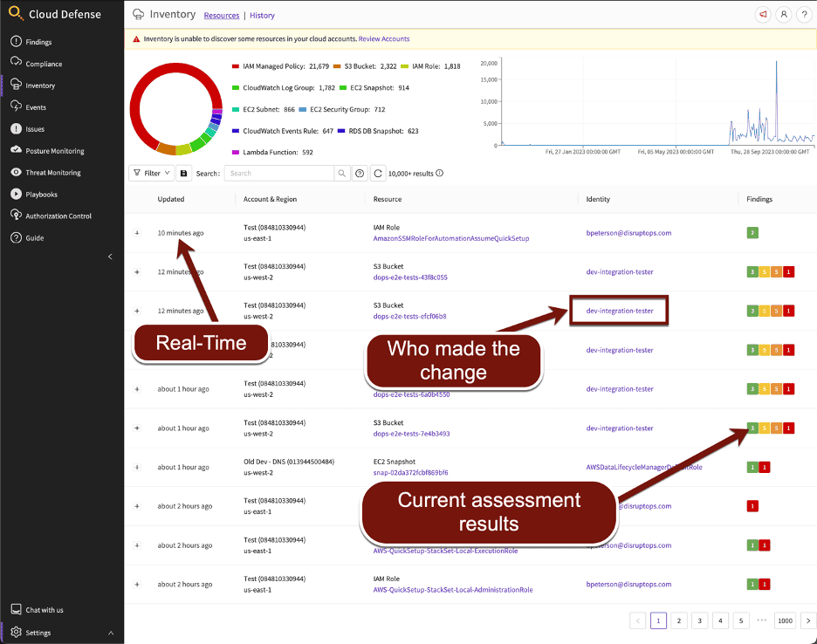Open the Filter dropdown
Image resolution: width=817 pixels, height=644 pixels.
(x=152, y=173)
